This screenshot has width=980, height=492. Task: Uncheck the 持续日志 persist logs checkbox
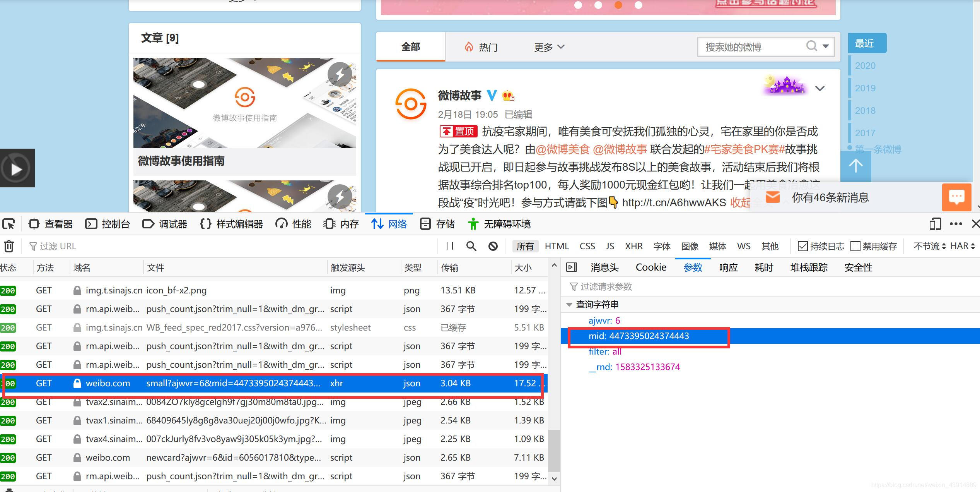[802, 246]
